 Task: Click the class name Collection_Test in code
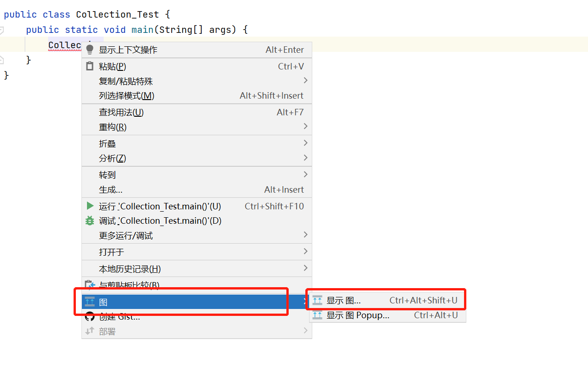click(x=118, y=15)
